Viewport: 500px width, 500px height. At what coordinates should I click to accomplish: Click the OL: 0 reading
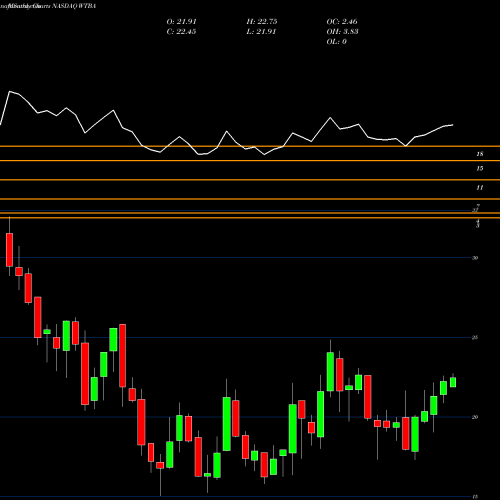tap(336, 41)
